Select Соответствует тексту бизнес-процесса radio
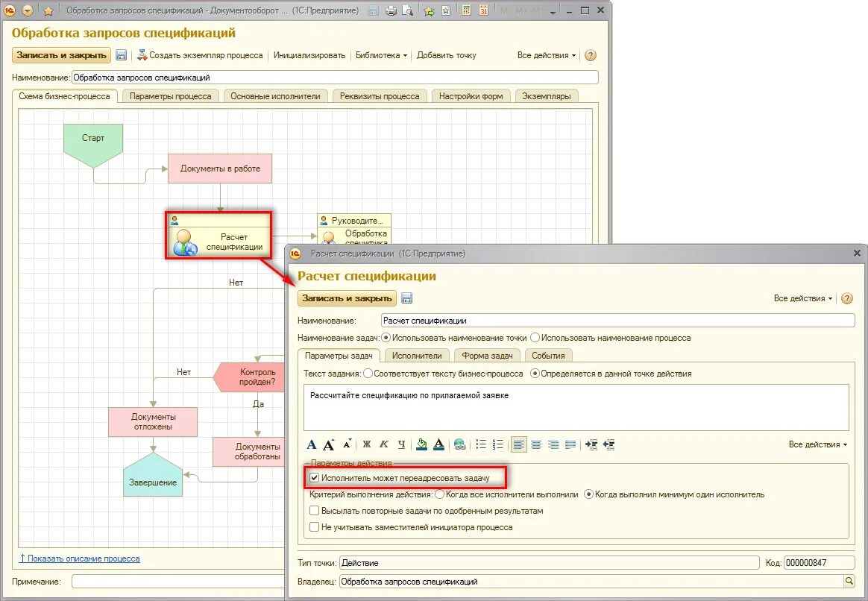Image resolution: width=868 pixels, height=601 pixels. [x=368, y=374]
